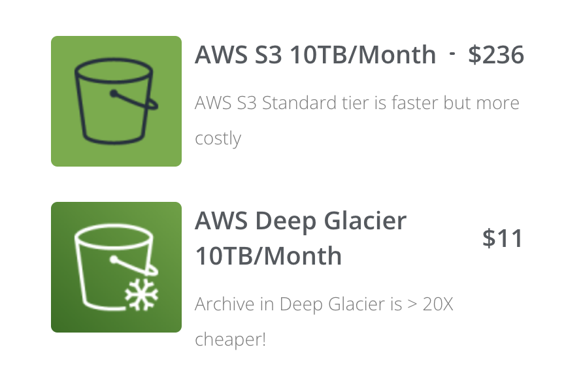Click the AWS S3 bucket icon
This screenshot has height=392, width=583.
[x=116, y=101]
